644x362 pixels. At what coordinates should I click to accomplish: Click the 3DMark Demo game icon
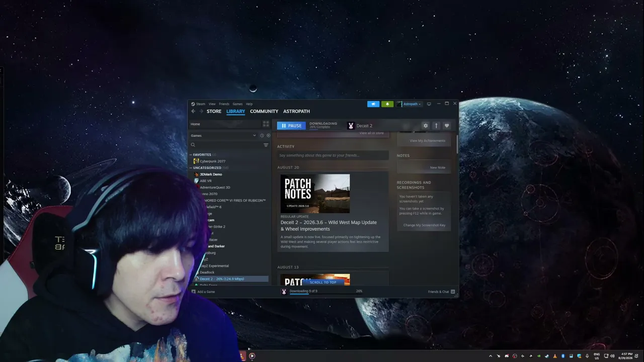tap(196, 174)
